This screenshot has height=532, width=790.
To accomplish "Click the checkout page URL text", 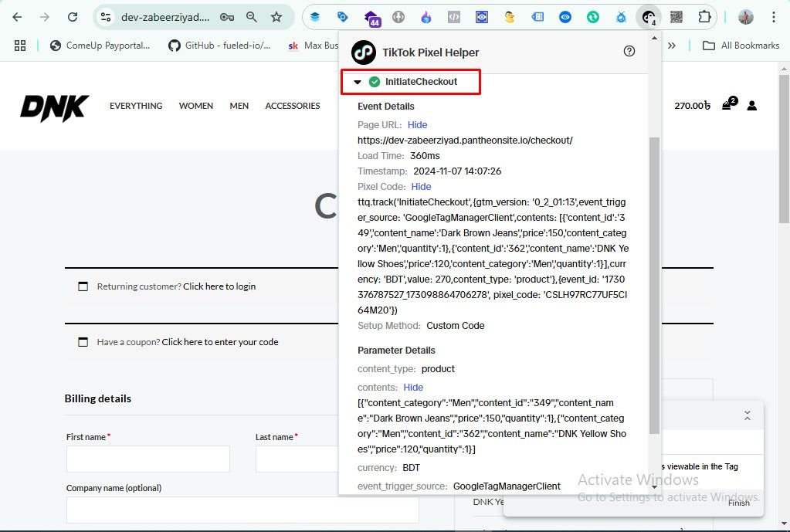I will tap(465, 141).
